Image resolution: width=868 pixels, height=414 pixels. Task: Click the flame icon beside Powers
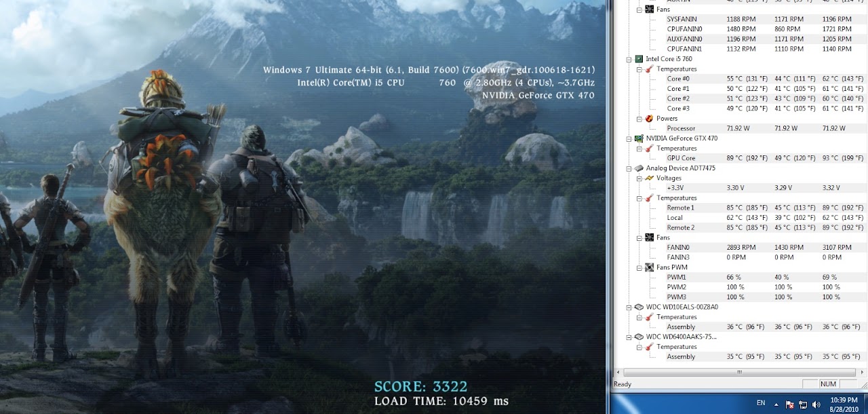[650, 119]
